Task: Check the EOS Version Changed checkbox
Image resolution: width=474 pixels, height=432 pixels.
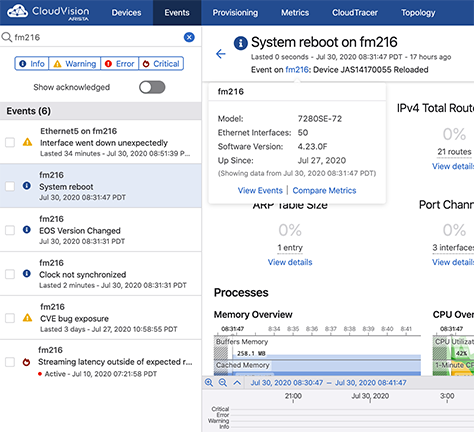Action: (x=10, y=230)
